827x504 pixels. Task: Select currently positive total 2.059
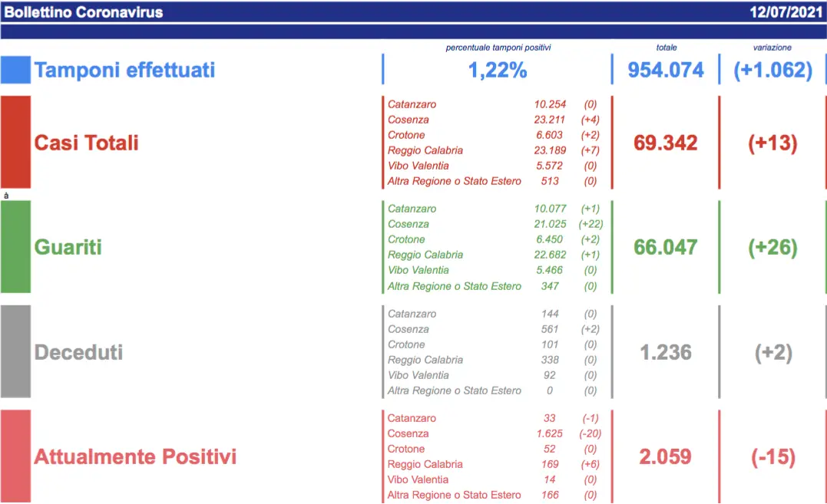coord(666,456)
